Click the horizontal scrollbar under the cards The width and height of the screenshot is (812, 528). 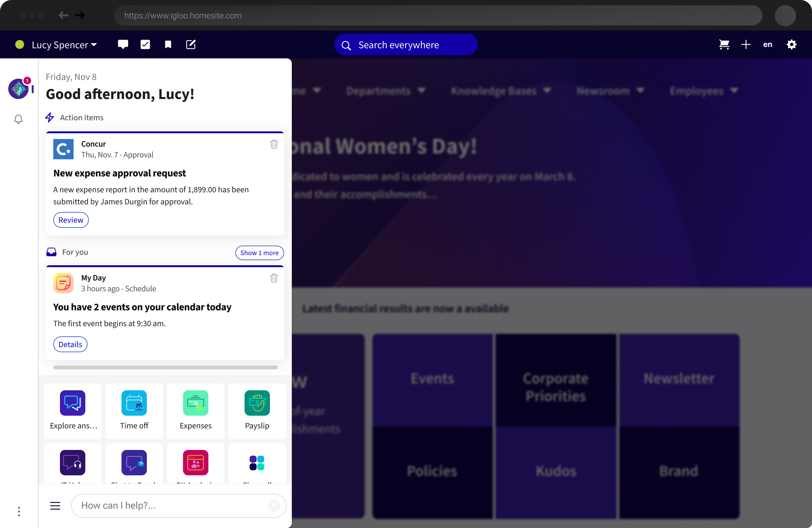[166, 367]
